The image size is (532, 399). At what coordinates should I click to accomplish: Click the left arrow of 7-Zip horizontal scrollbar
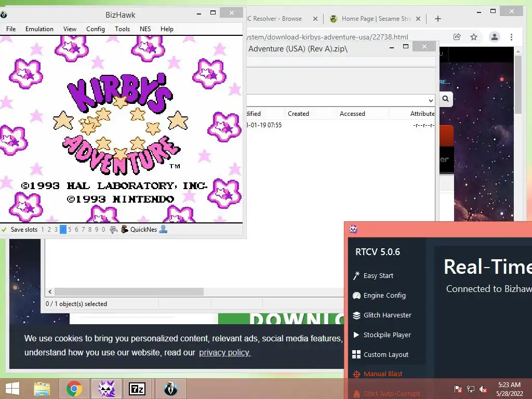pyautogui.click(x=50, y=291)
